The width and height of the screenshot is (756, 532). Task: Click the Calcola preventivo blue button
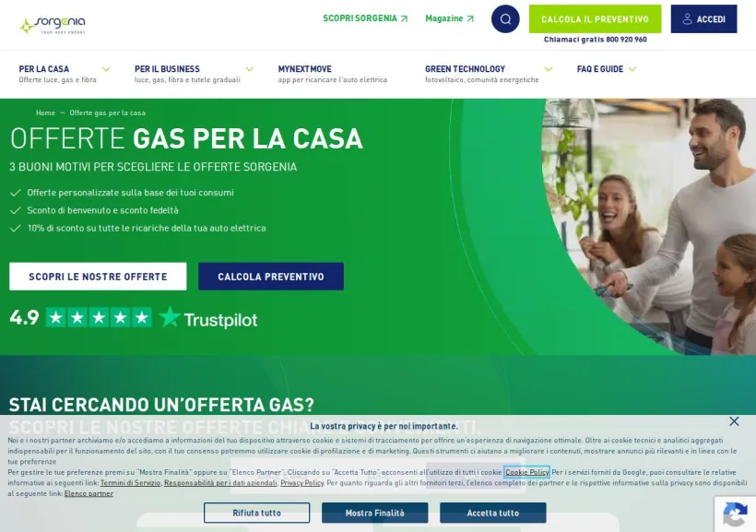pos(271,277)
